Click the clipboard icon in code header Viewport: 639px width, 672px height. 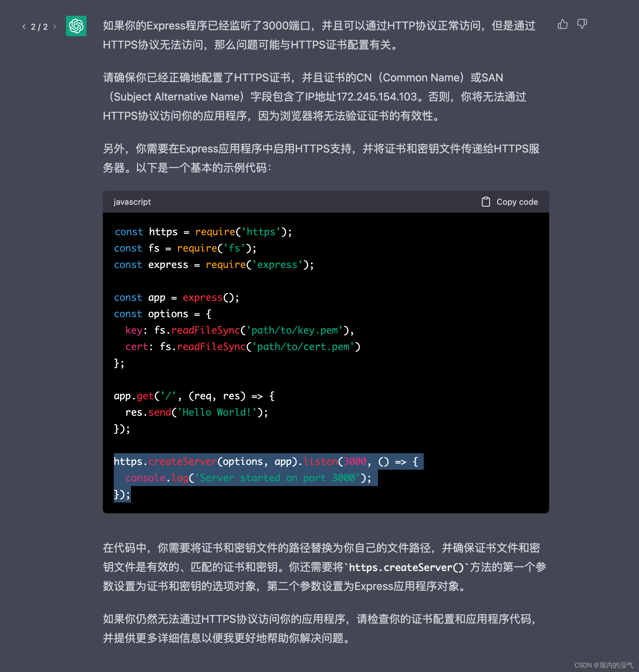tap(486, 202)
